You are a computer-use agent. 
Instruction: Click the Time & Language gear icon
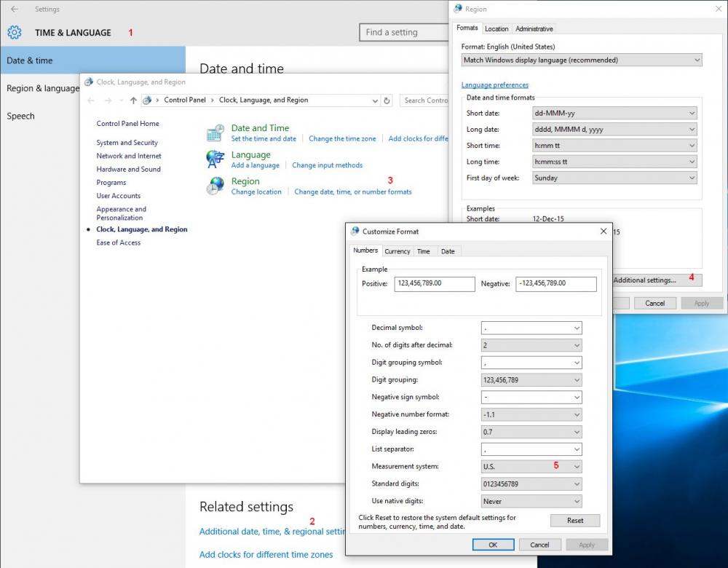[15, 33]
